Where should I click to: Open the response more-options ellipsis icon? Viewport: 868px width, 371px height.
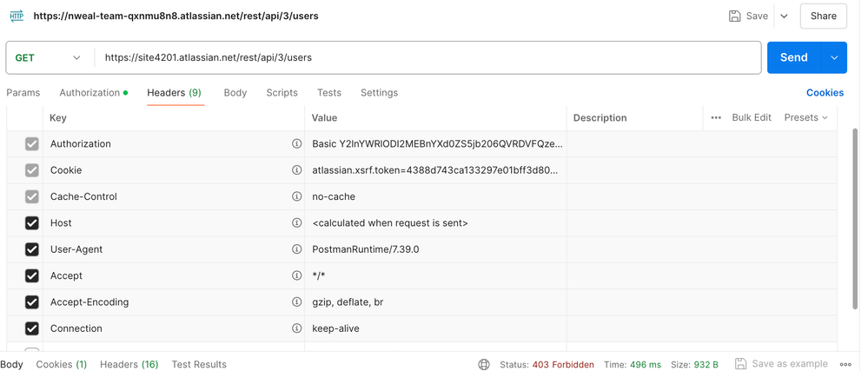845,365
